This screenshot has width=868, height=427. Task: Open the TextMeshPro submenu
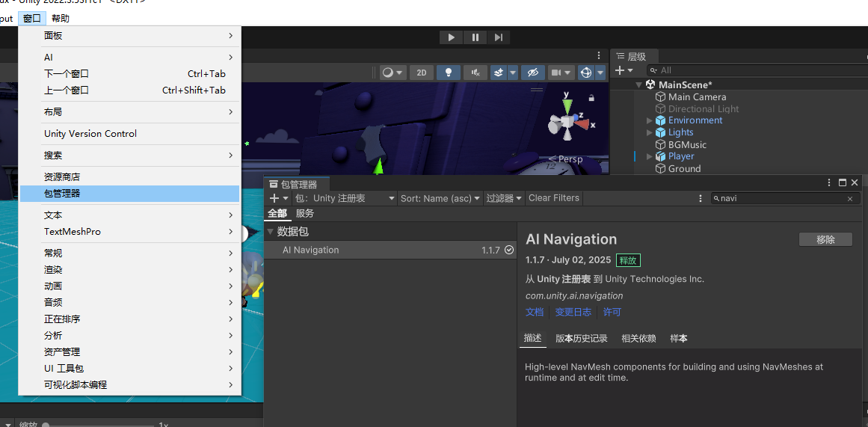[x=130, y=232]
